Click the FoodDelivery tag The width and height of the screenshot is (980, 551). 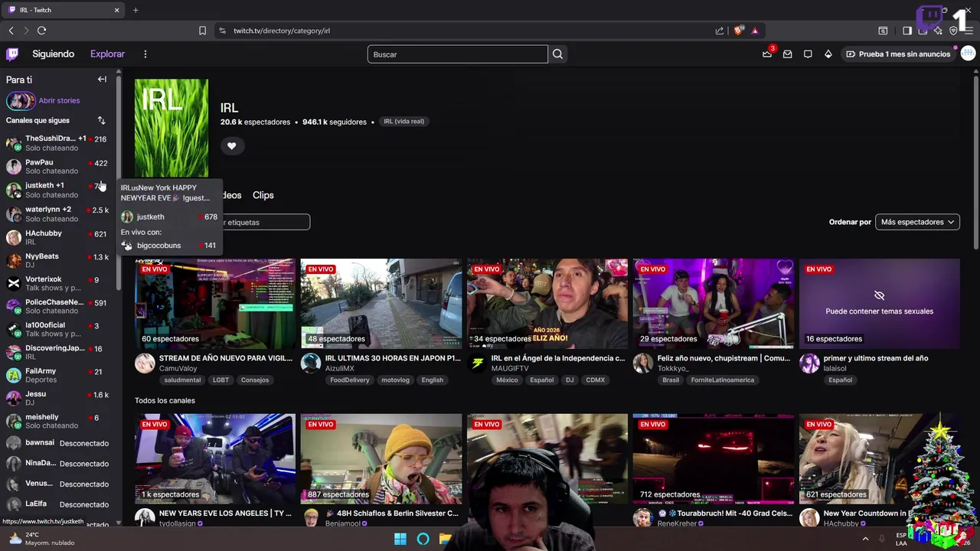pos(349,380)
